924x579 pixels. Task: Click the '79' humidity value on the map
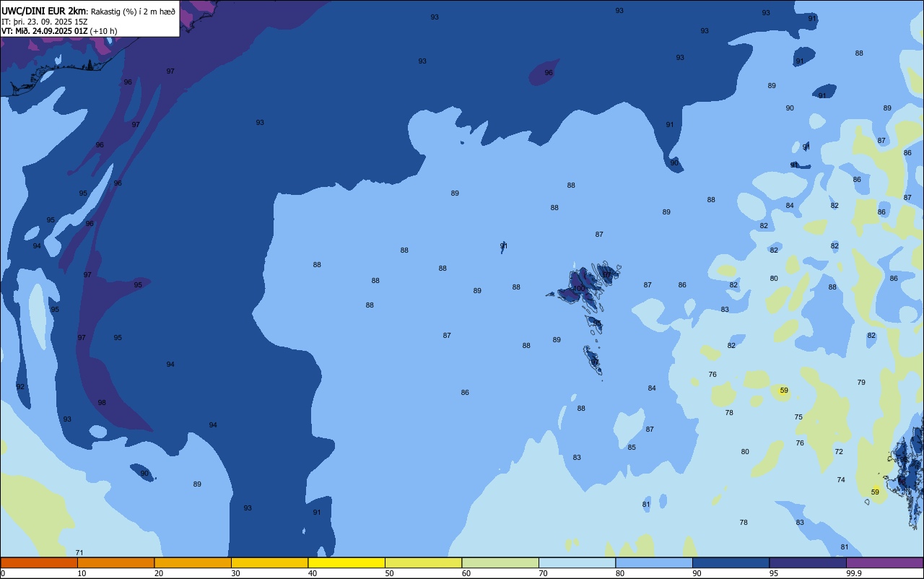pyautogui.click(x=861, y=383)
